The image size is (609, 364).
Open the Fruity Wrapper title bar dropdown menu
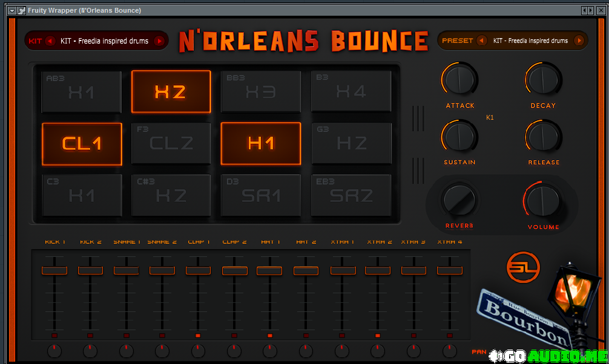pos(12,10)
